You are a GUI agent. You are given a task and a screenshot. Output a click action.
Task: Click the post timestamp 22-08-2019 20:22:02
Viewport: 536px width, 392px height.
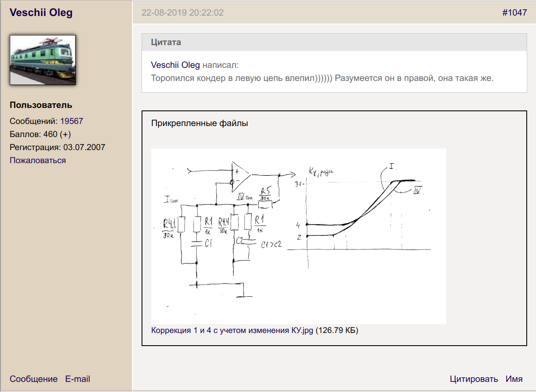(182, 13)
